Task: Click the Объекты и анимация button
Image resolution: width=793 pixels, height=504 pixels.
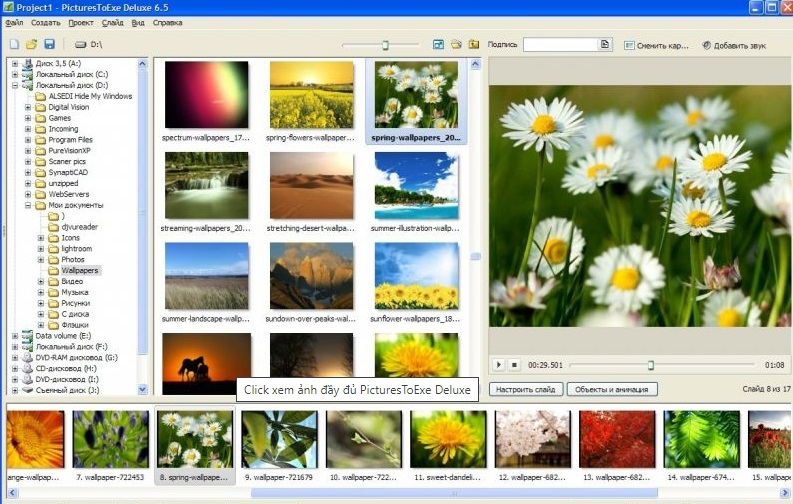Action: point(612,389)
